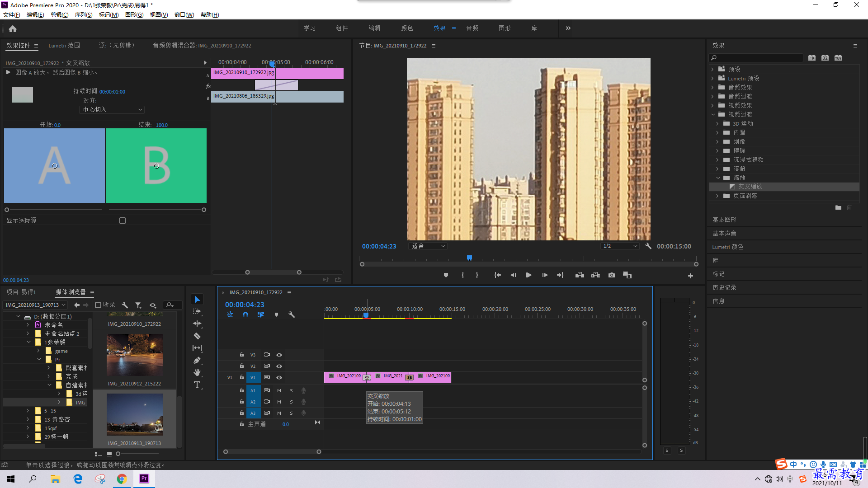The image size is (868, 488).
Task: Select the Selection arrow tool
Action: (197, 300)
